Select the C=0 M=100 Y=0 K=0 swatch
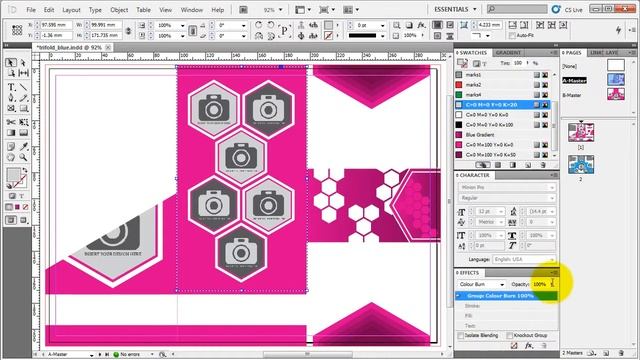Viewport: 640px width, 360px height. click(x=502, y=145)
